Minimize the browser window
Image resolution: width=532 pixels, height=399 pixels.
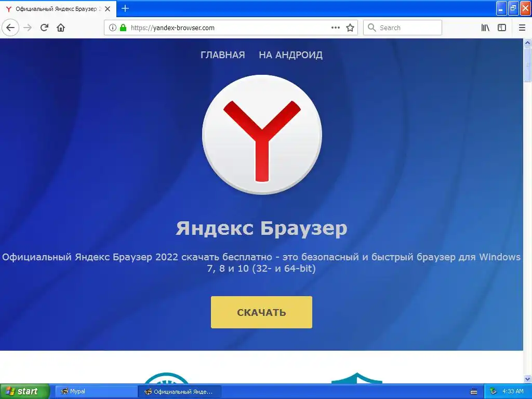pos(501,8)
